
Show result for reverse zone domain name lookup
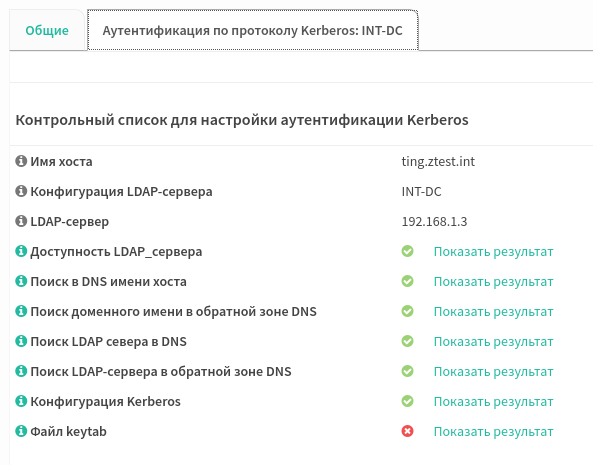click(493, 312)
